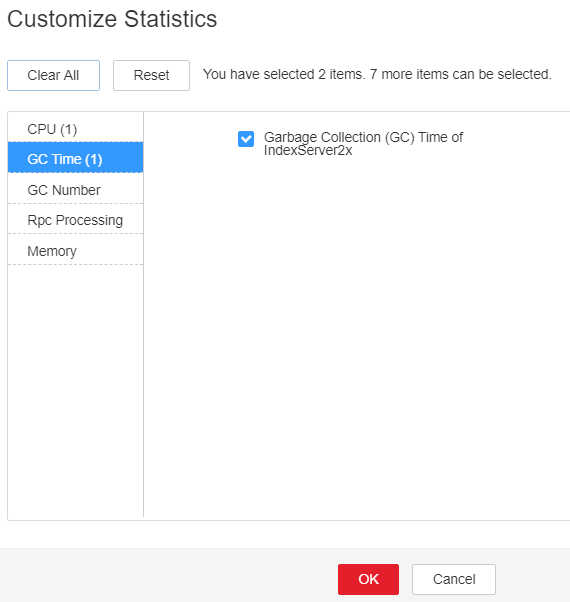Click the Clear All button
Screen dimensions: 570x602
(53, 75)
